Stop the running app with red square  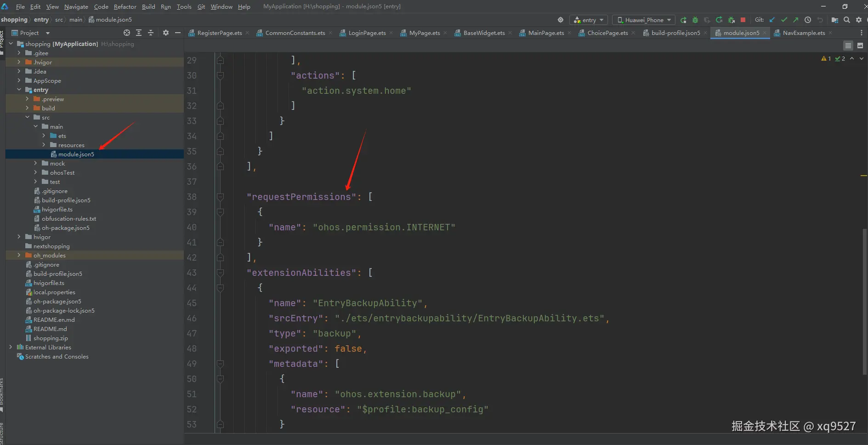tap(743, 20)
